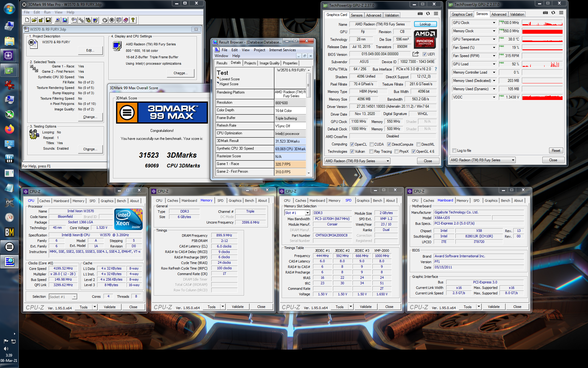The image size is (588, 368).
Task: Open Caches tab in first CPU-Z window
Action: tap(45, 201)
